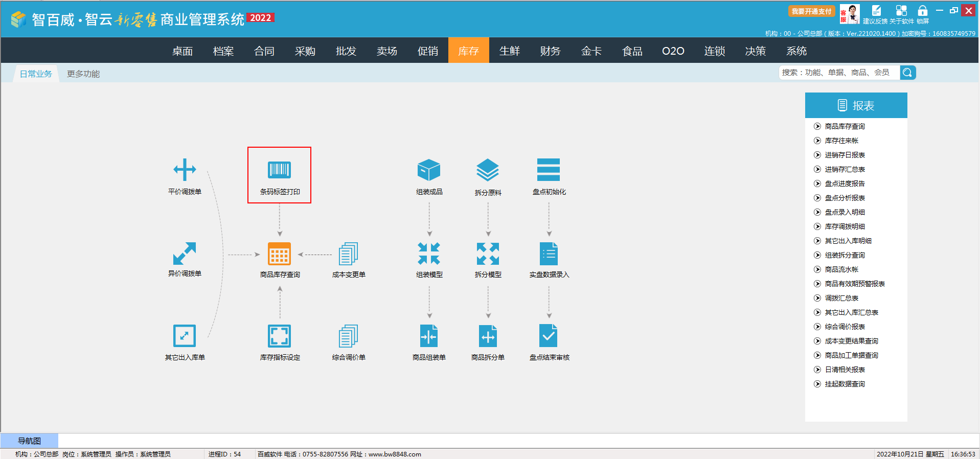The width and height of the screenshot is (980, 459).
Task: Open the 组装成品 box icon
Action: pyautogui.click(x=429, y=170)
